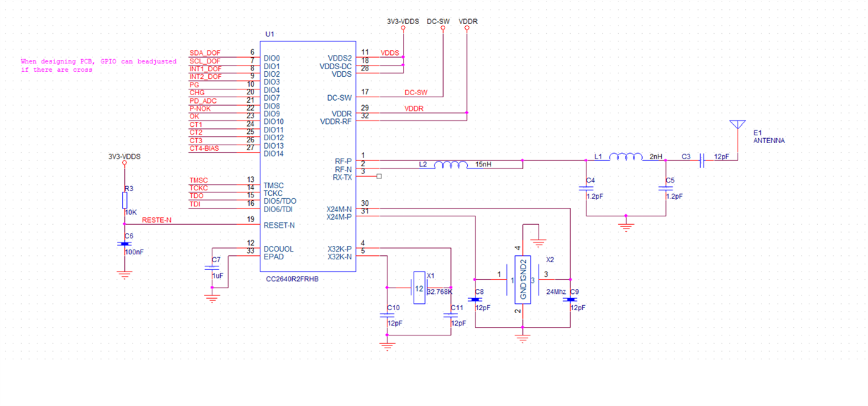
Task: Select the 15nH value text
Action: (x=483, y=164)
